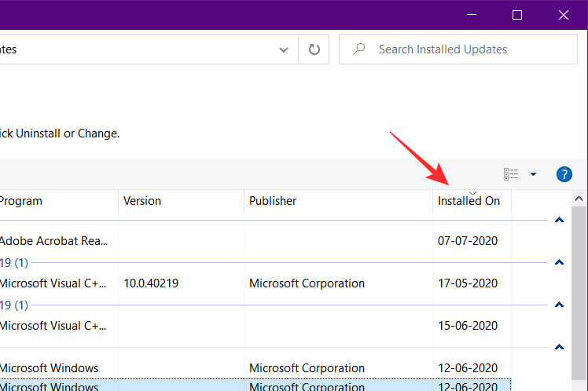Screen dimensions: 588x391
Task: Collapse the Microsoft Windows updates group
Action: (x=559, y=347)
